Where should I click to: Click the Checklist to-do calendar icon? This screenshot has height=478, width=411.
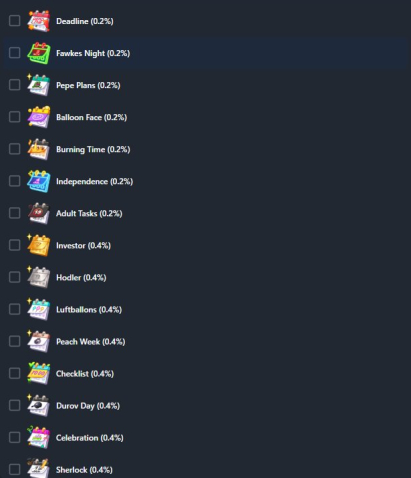point(39,373)
